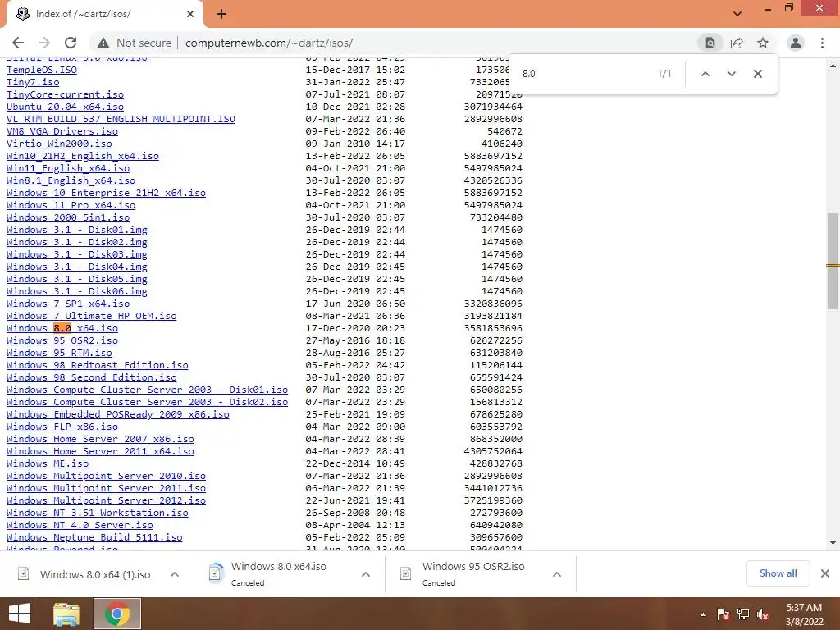Open the Tiny7.iso link

point(33,82)
